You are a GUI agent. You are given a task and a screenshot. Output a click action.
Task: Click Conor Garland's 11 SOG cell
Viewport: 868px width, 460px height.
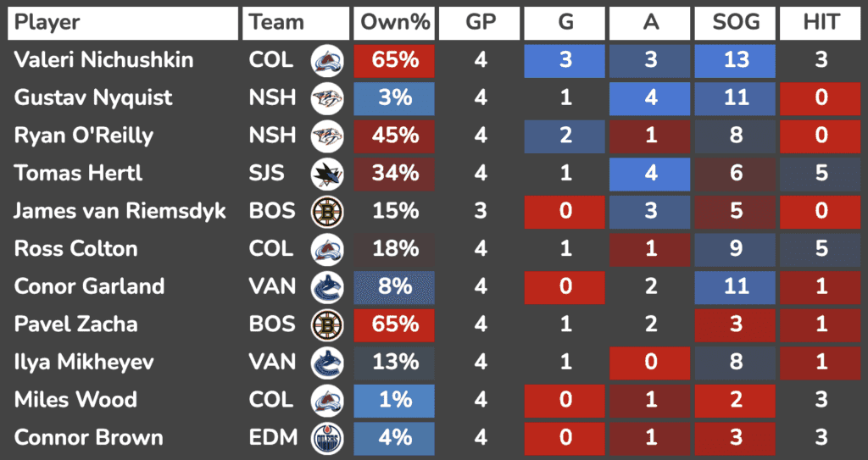(734, 286)
